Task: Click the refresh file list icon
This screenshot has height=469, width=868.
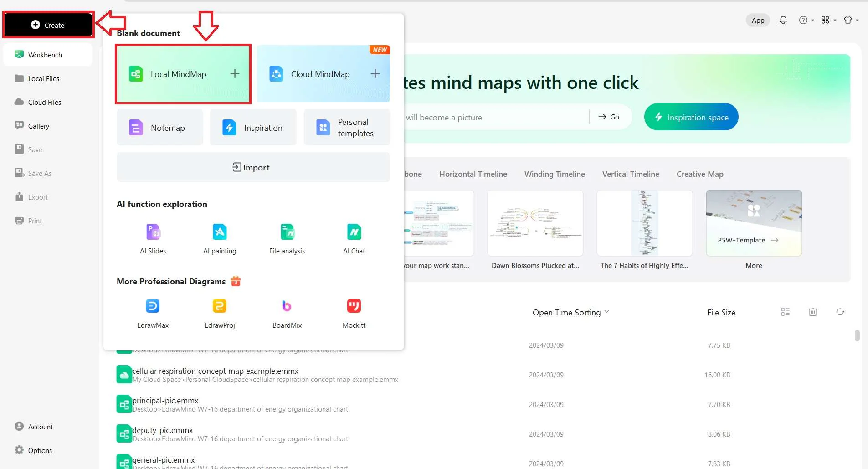Action: pos(840,312)
